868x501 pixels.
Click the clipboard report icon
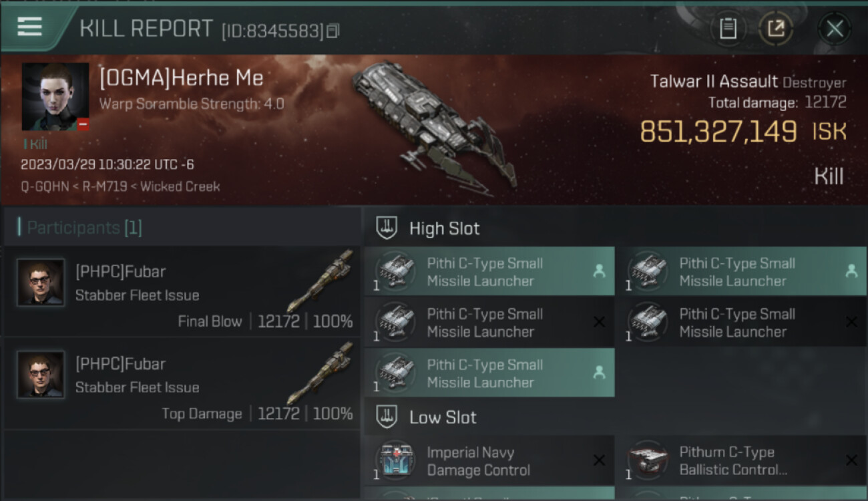pos(728,29)
